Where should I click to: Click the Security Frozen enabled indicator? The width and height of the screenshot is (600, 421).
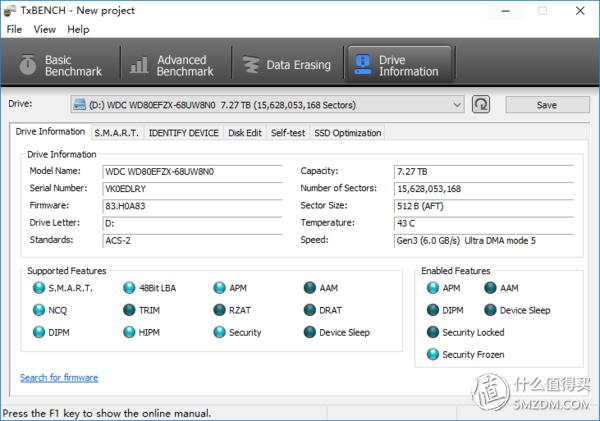click(x=433, y=354)
